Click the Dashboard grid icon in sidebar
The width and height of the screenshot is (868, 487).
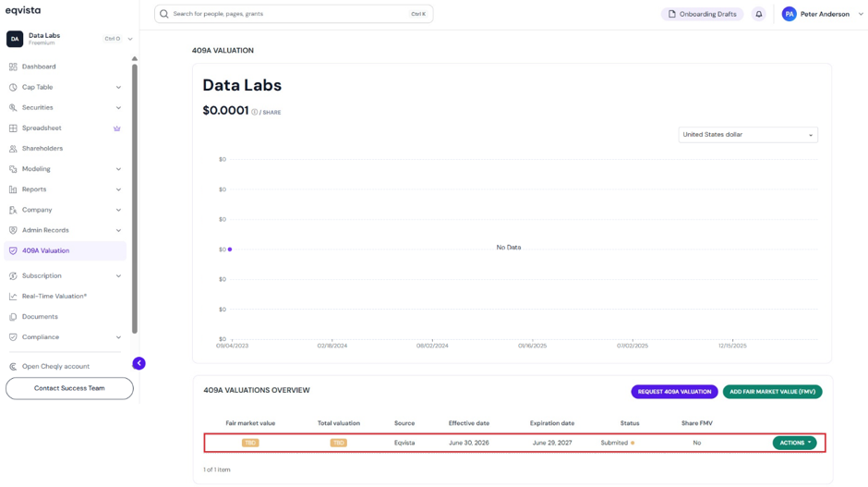pos(13,67)
